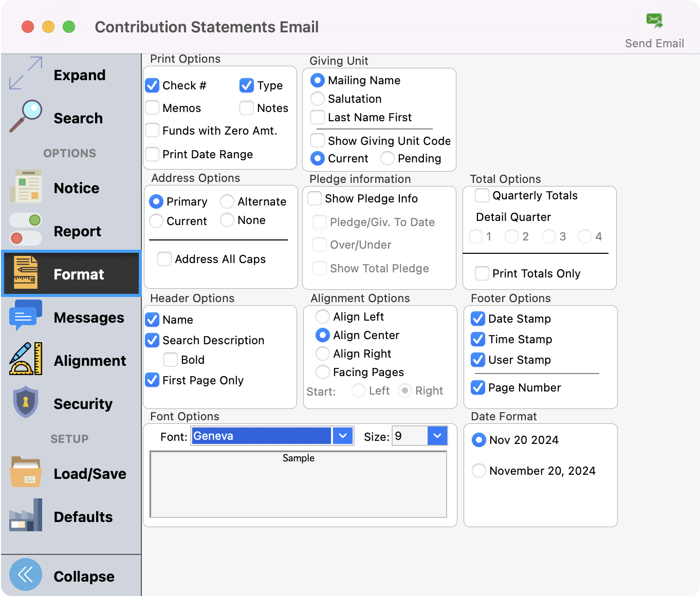This screenshot has width=700, height=596.
Task: Open Search with the magnifying glass icon
Action: (26, 116)
